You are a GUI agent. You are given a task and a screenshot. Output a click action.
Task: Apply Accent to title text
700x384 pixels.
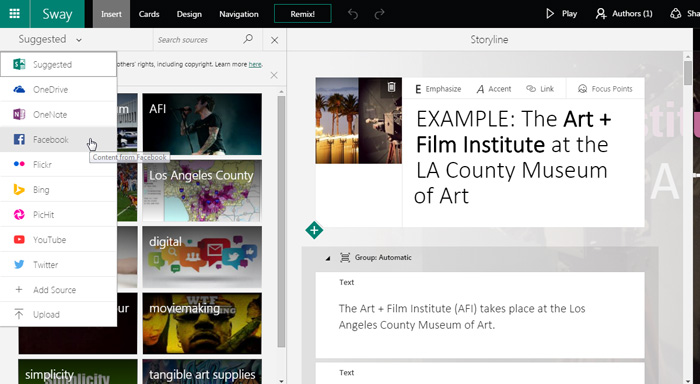click(494, 89)
